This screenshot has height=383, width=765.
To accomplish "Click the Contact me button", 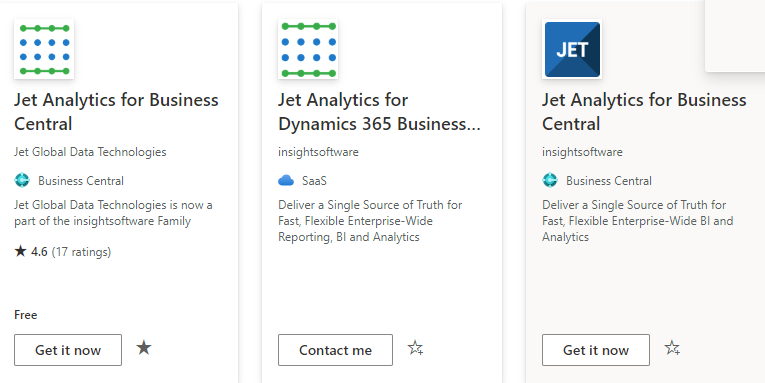I will [335, 350].
